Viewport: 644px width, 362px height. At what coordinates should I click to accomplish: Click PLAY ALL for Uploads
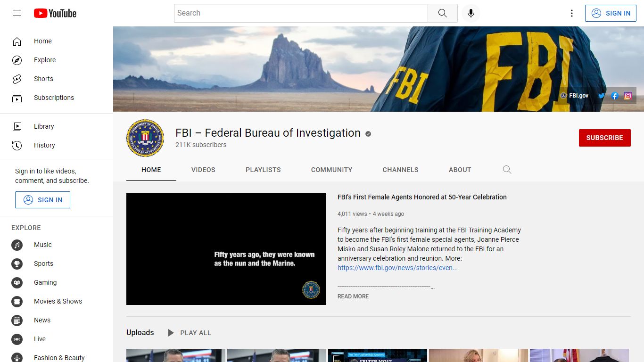click(190, 333)
